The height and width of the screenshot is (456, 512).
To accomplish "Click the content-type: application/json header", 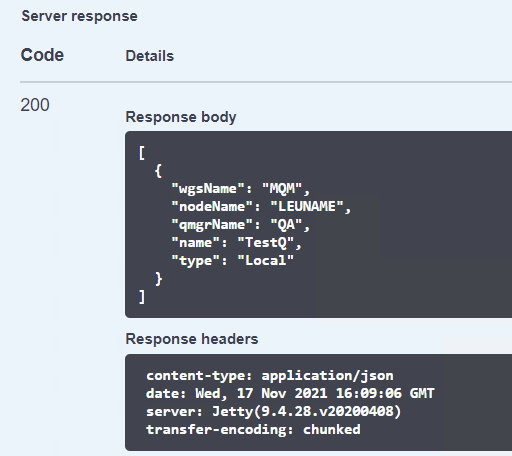I will 270,376.
